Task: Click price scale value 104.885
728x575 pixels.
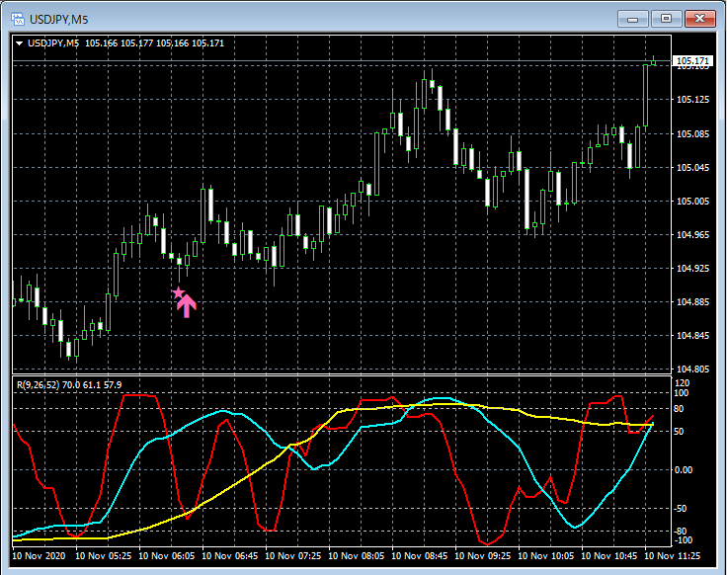Action: pyautogui.click(x=692, y=302)
